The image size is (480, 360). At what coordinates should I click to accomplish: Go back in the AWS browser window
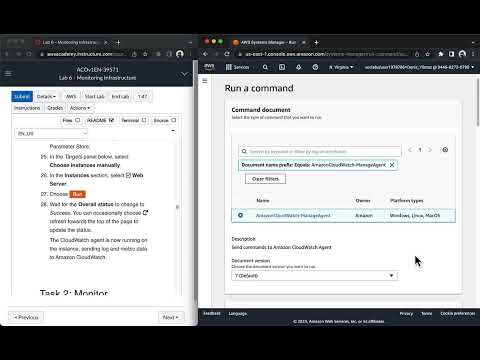click(x=205, y=54)
